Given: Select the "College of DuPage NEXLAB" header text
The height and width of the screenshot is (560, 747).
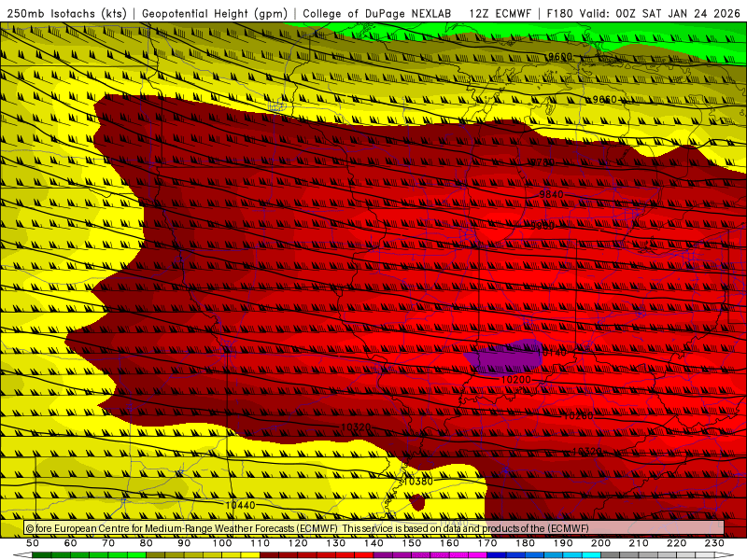Looking at the screenshot, I should [377, 14].
